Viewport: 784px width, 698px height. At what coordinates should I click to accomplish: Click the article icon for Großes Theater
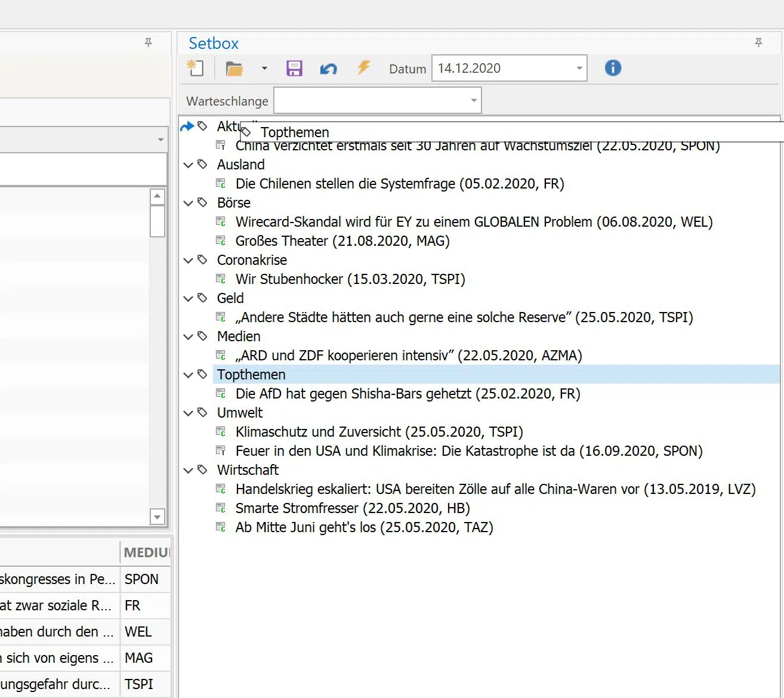(x=221, y=240)
